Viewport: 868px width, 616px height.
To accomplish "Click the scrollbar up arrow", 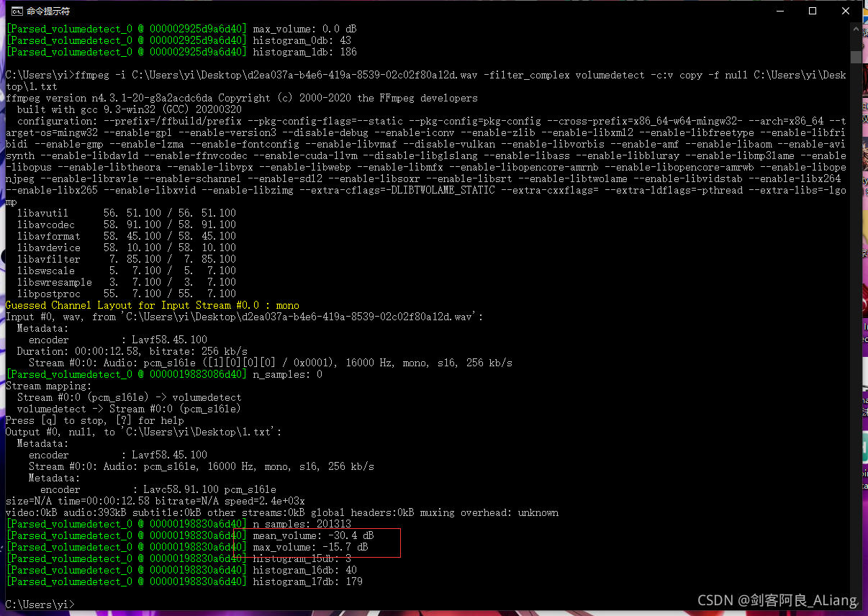I will [x=856, y=30].
